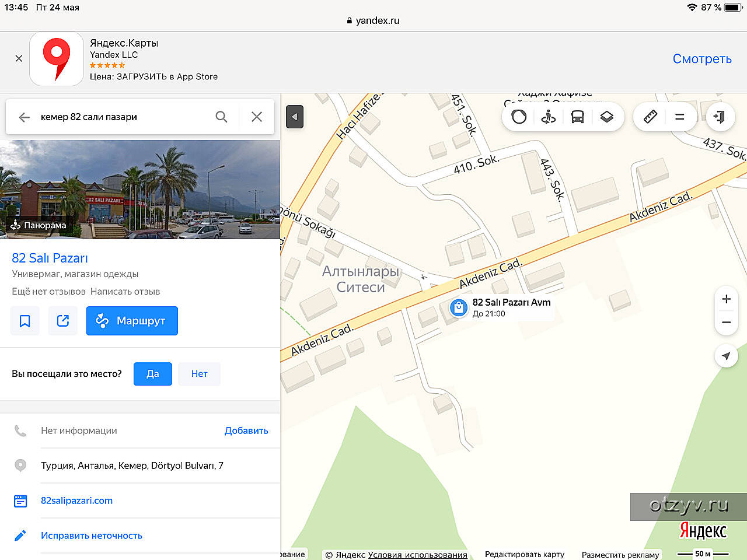Toggle public transport bus icon

[578, 117]
